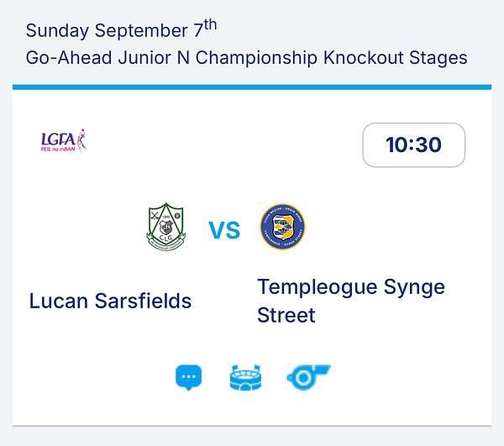Viewport: 504px width, 446px height.
Task: Open the match comments chat bubble icon
Action: (189, 378)
